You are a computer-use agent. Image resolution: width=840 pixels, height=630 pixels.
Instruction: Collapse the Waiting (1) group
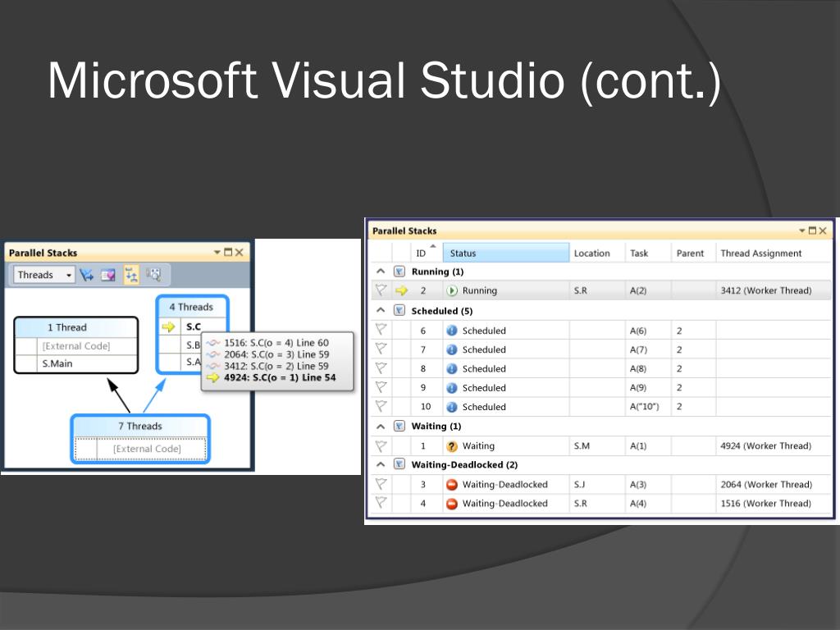(x=381, y=427)
